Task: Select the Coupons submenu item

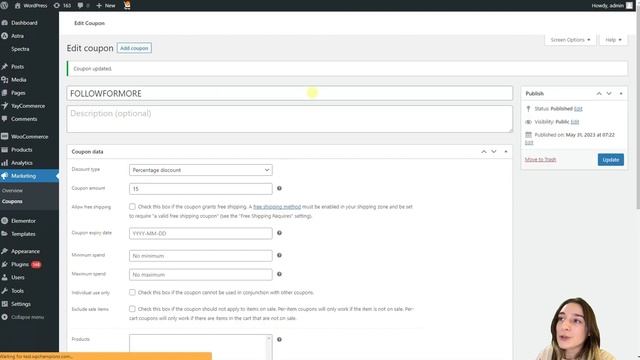Action: [12, 202]
